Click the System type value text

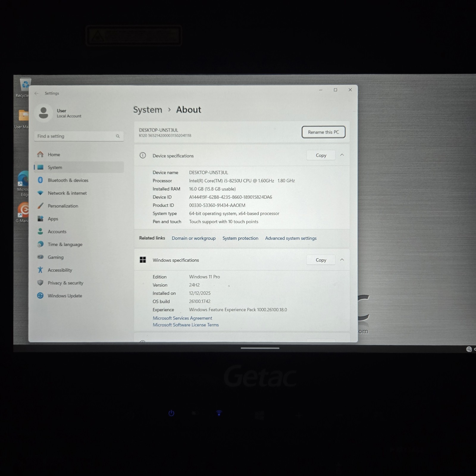234,214
